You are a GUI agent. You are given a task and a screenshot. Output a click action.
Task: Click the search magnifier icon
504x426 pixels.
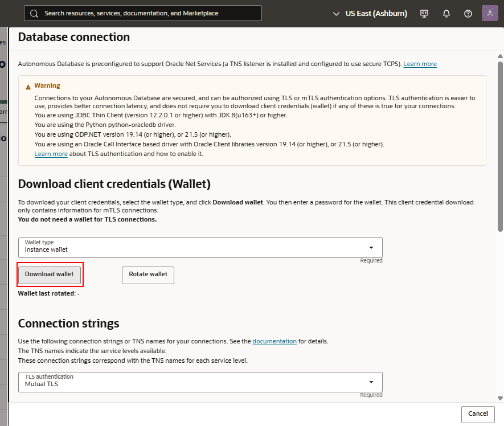coord(35,13)
